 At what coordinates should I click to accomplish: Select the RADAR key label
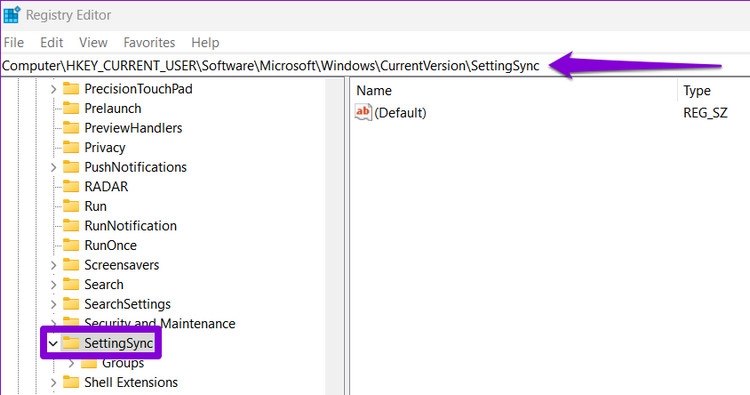pos(106,187)
